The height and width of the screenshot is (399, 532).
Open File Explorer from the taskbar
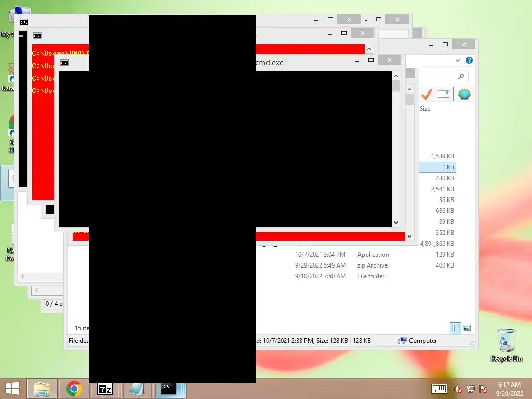[x=42, y=389]
